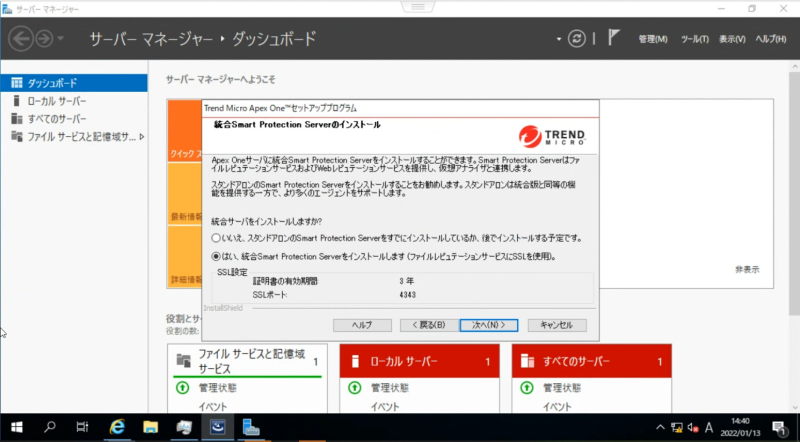Open File Explorer from the taskbar

(x=151, y=427)
